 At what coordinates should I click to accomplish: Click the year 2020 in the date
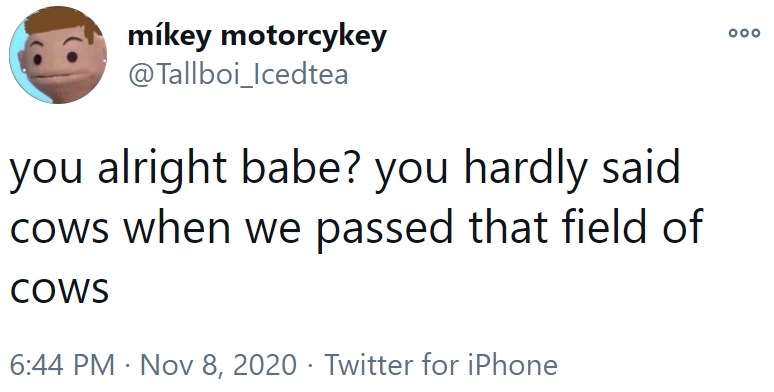(x=264, y=365)
